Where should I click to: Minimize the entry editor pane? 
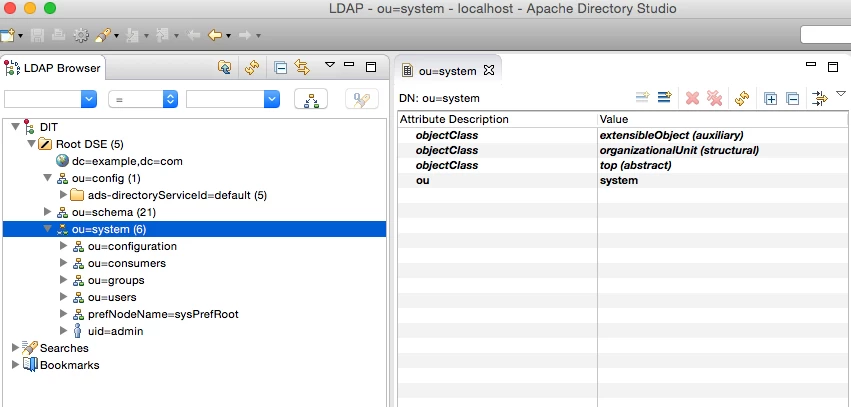811,64
